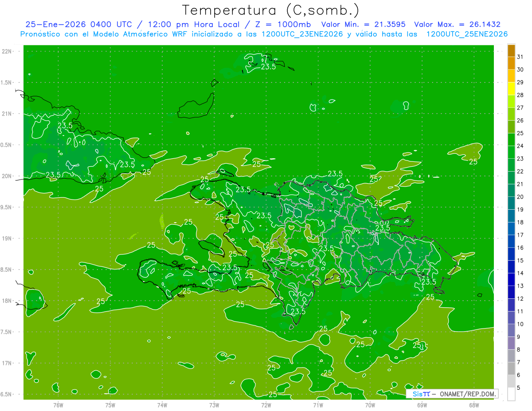
Task: Click the gray legend swatch between 6 and 7
Action: click(511, 368)
